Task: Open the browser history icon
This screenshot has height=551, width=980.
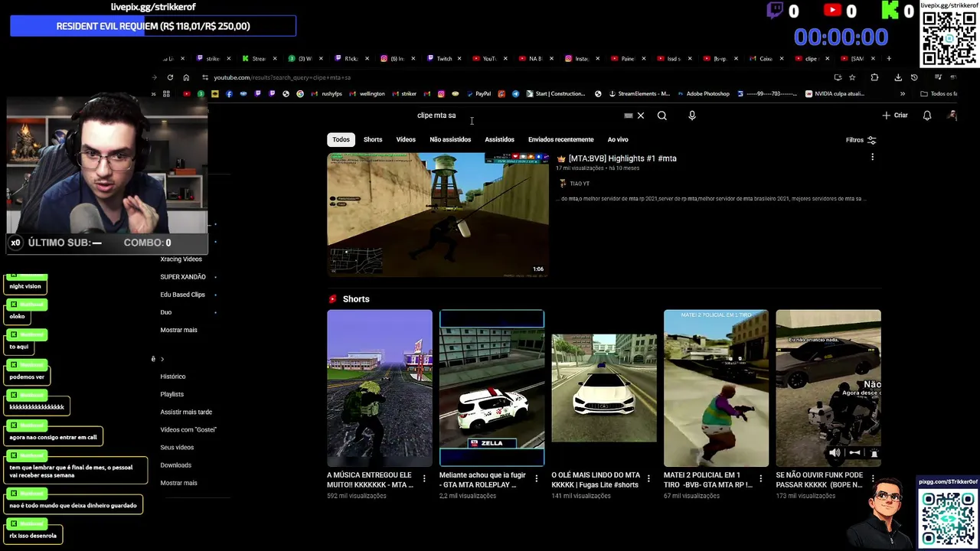Action: 914,77
